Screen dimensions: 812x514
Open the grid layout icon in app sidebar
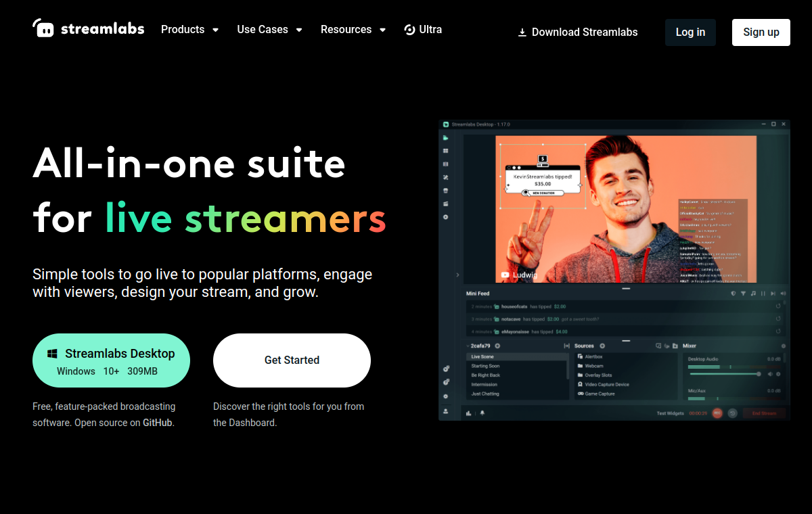(x=446, y=151)
